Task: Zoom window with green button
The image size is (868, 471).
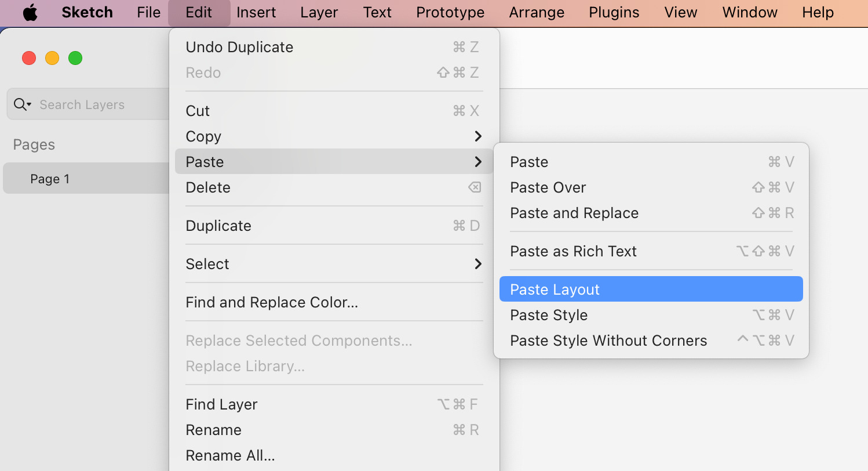Action: pyautogui.click(x=75, y=58)
